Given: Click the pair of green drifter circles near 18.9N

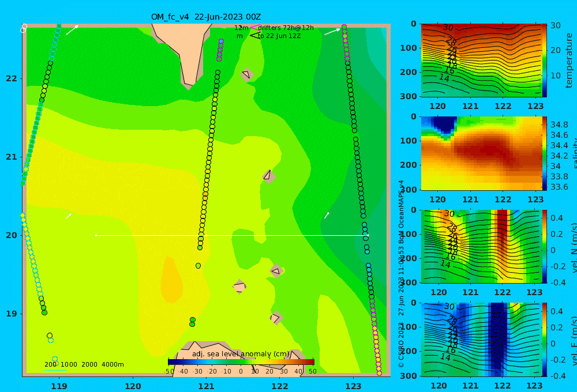Looking at the screenshot, I should (192, 322).
